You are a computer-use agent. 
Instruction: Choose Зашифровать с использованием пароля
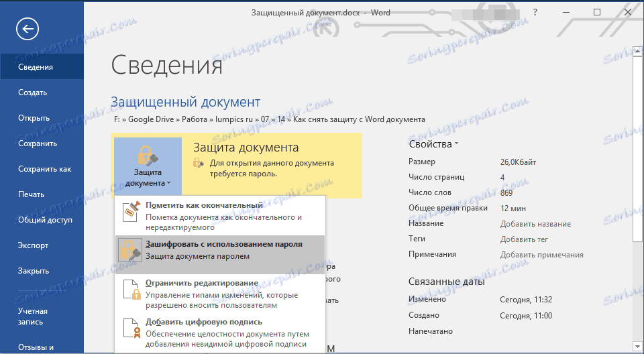coord(220,255)
